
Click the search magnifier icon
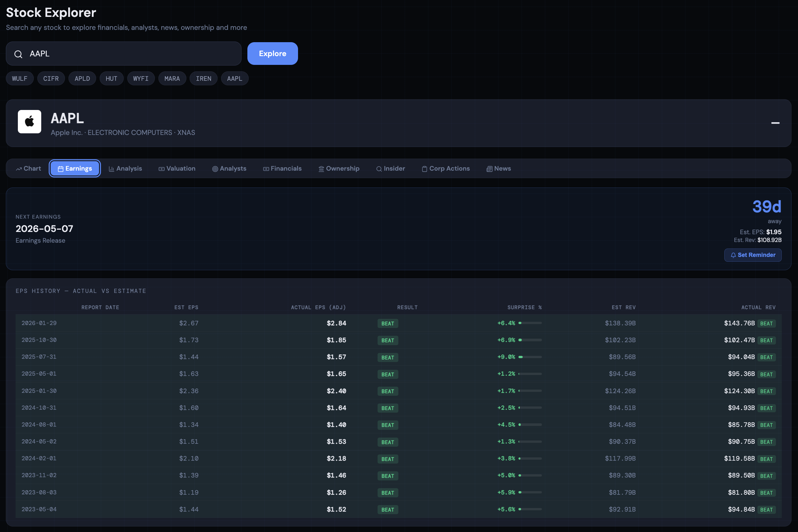tap(18, 54)
